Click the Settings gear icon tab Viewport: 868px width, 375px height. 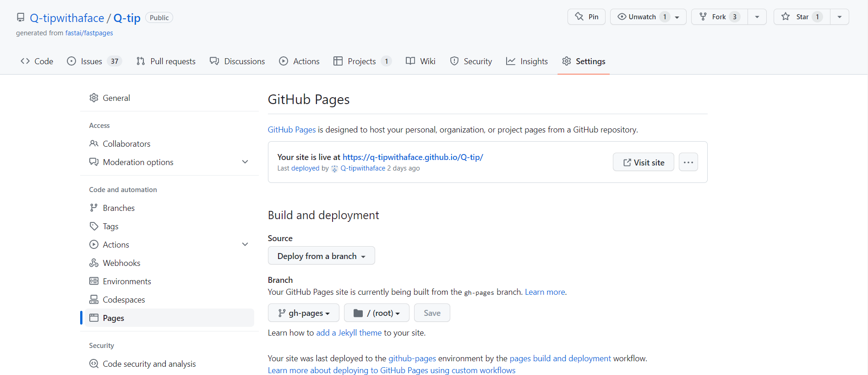click(x=567, y=61)
